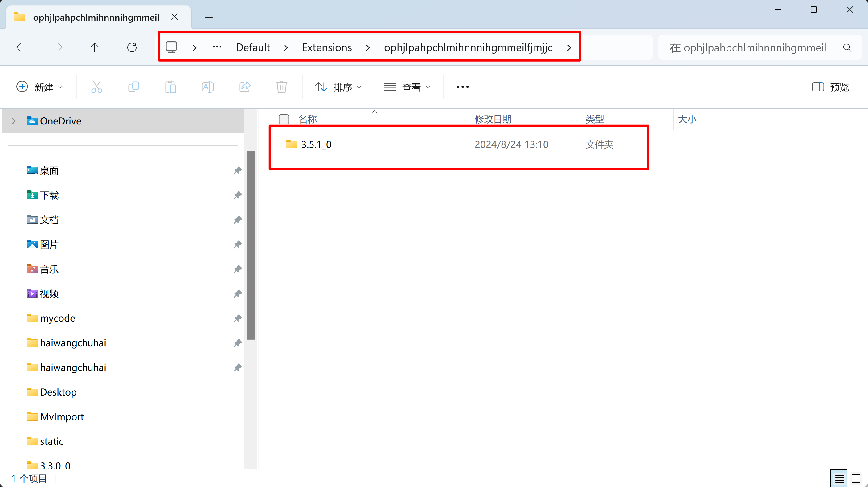The height and width of the screenshot is (487, 868).
Task: Sort by the 修改日期 column header
Action: click(x=493, y=119)
